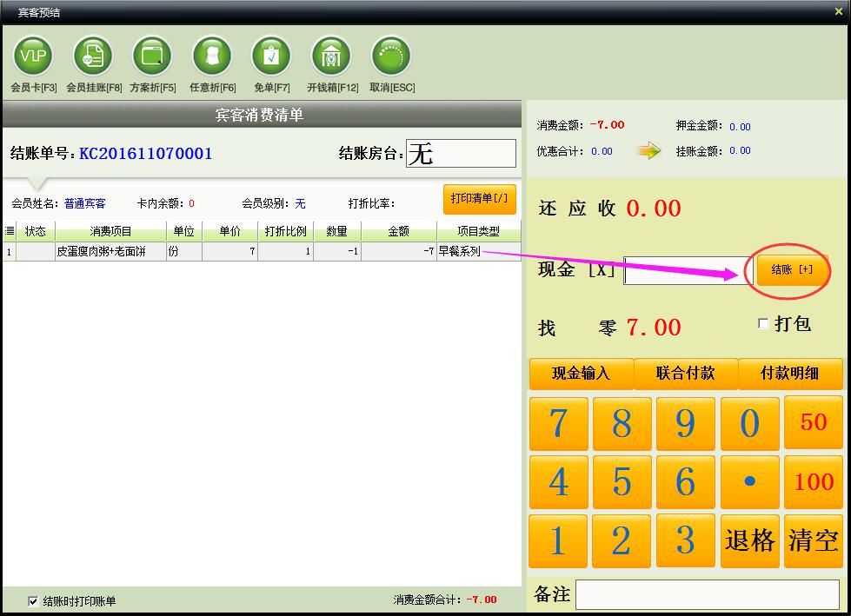
Task: Click the 会员挂账[F8] icon
Action: pos(93,56)
